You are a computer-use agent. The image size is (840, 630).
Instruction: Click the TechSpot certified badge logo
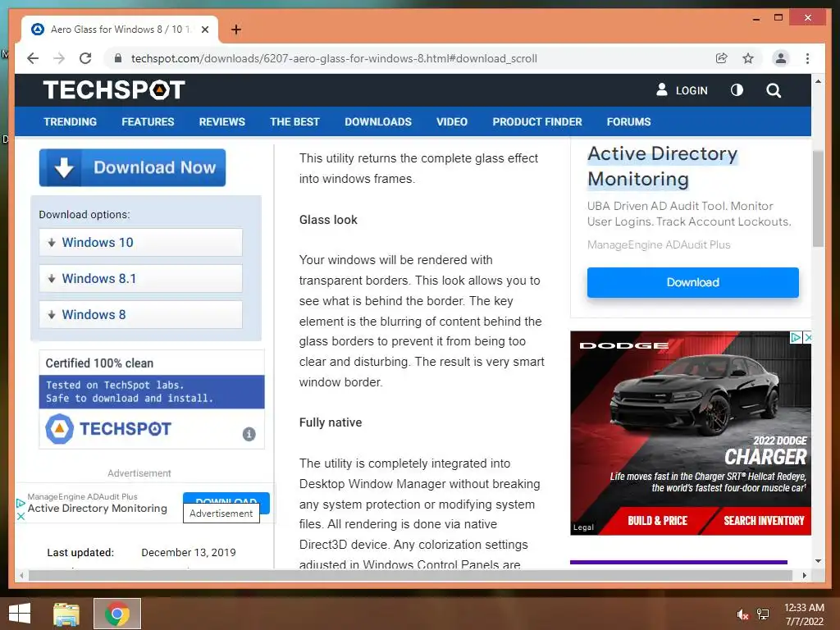pos(108,428)
